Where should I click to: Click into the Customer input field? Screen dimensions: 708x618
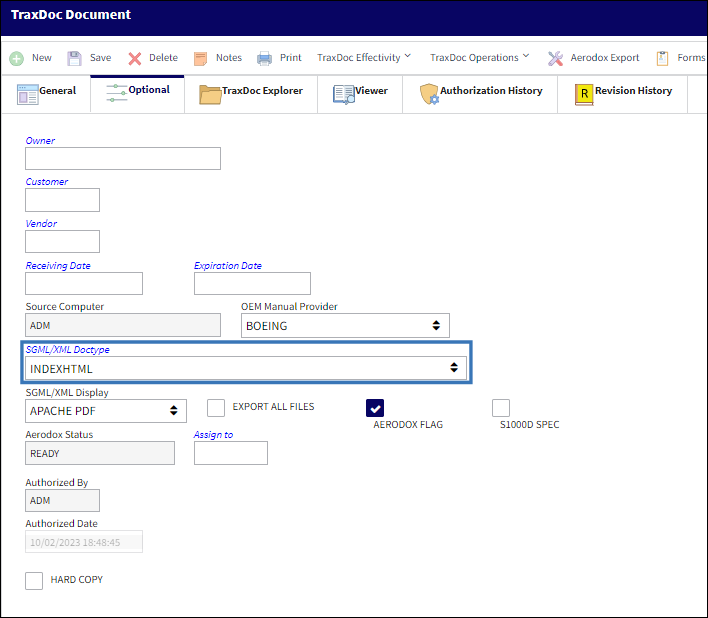62,200
